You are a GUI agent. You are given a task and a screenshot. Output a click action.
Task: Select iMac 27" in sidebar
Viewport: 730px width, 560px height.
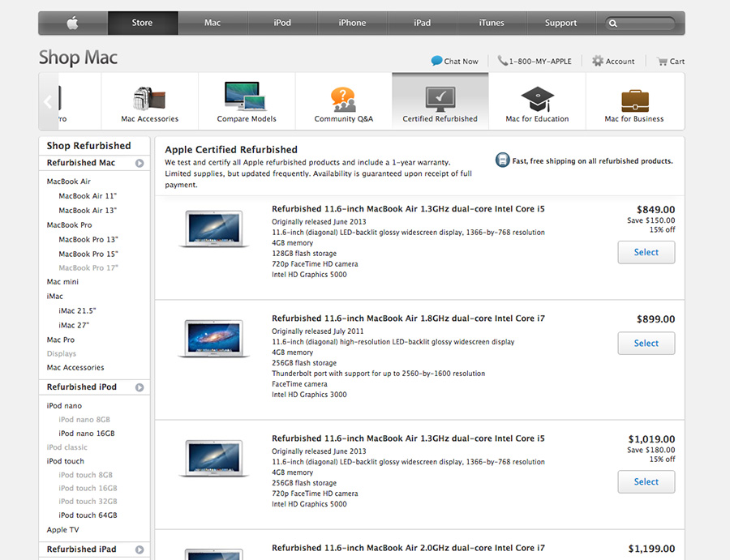click(74, 325)
